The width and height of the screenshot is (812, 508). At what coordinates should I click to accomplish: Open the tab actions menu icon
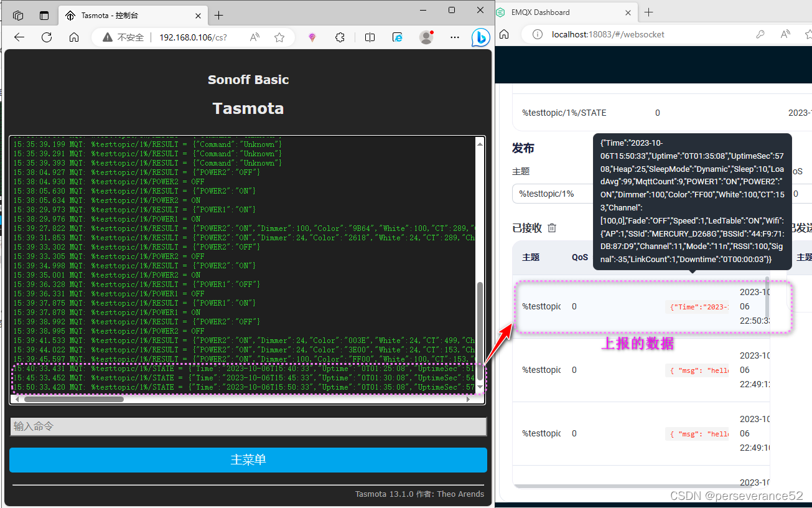(44, 16)
